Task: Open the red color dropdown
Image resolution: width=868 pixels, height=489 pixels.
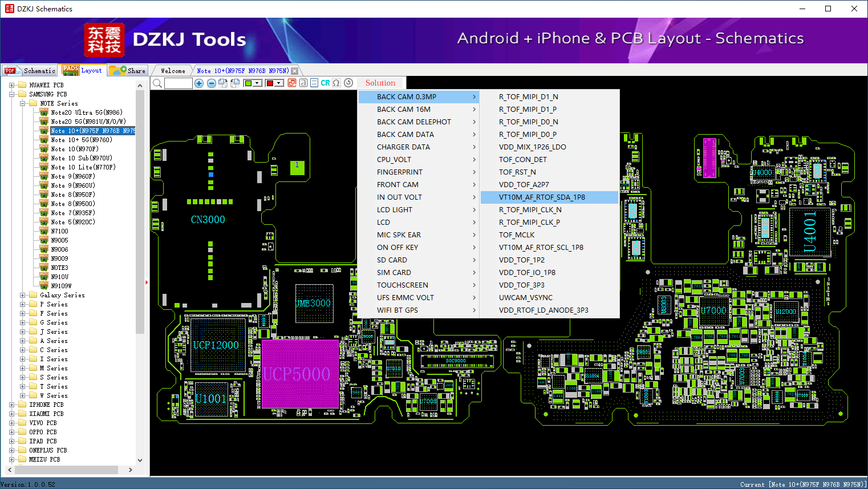Action: (279, 83)
